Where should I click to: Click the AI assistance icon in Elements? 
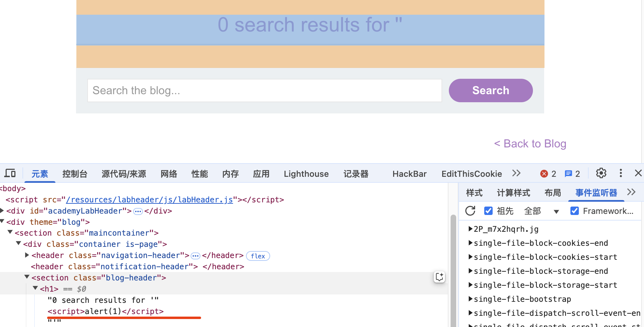(x=439, y=277)
